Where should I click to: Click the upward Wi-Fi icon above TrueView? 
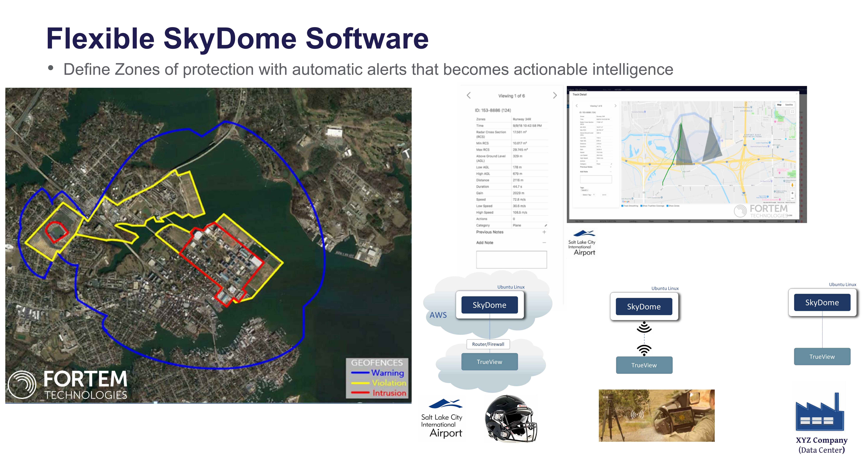644,350
